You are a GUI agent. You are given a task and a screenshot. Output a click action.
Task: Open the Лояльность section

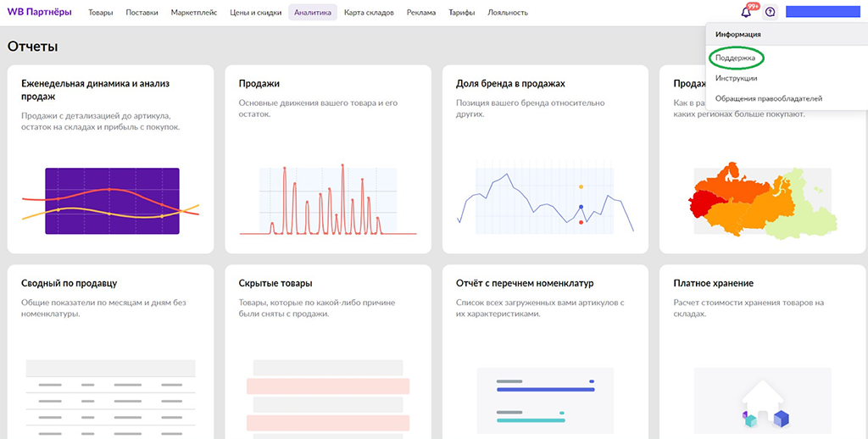pos(508,13)
